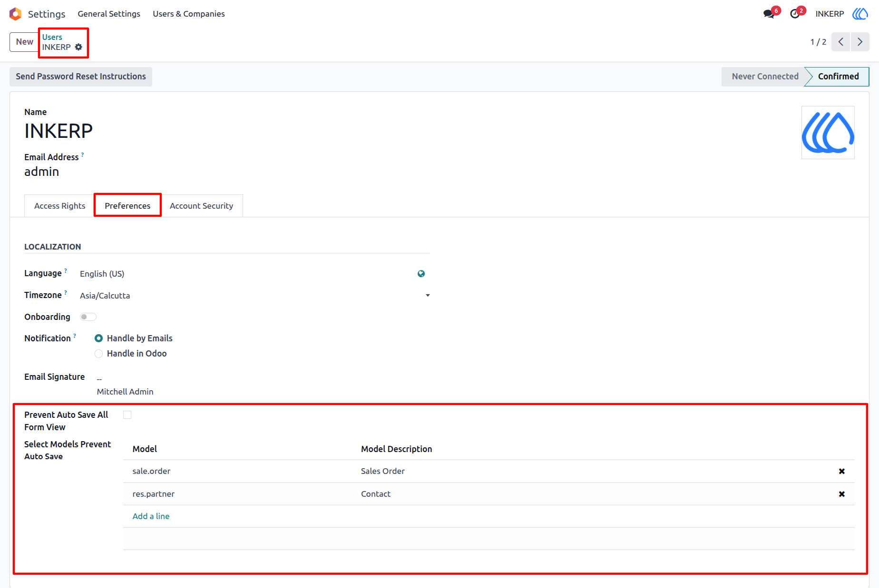Click the Model Description column header
The width and height of the screenshot is (879, 588).
click(396, 449)
